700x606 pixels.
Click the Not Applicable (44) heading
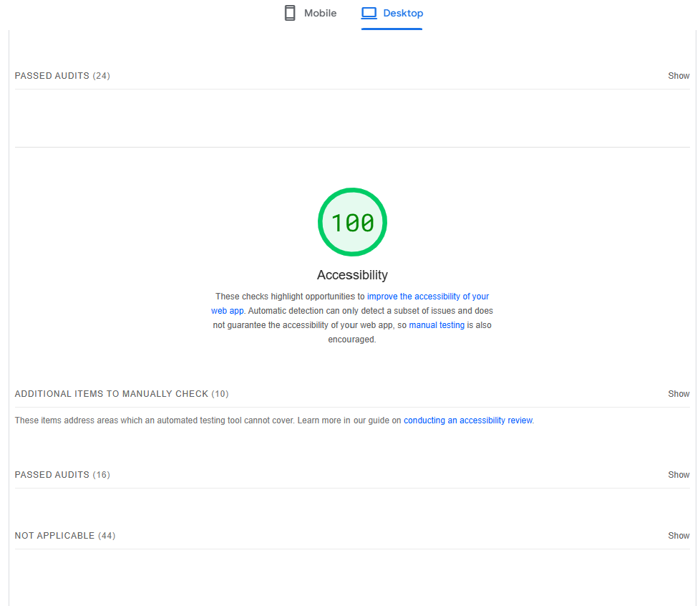tap(64, 536)
